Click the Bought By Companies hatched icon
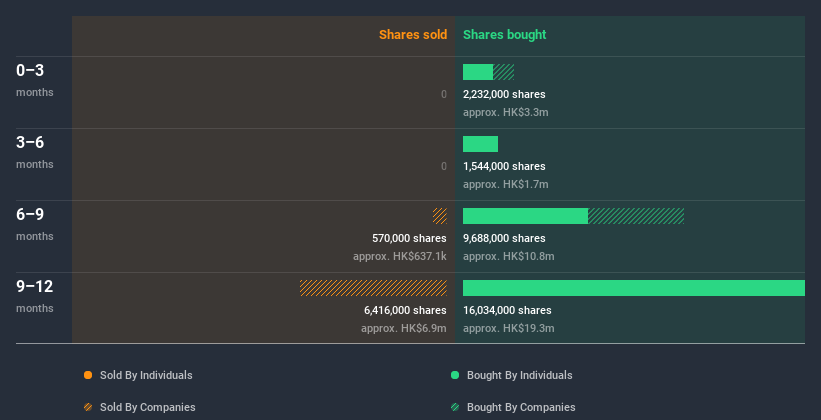Viewport: 821px width, 420px height. tap(455, 407)
